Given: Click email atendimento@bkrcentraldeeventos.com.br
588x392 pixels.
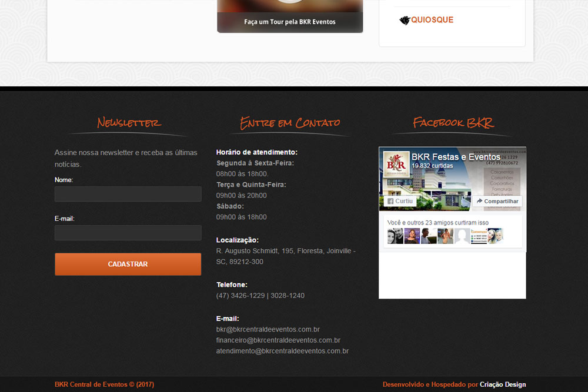Looking at the screenshot, I should pos(282,351).
